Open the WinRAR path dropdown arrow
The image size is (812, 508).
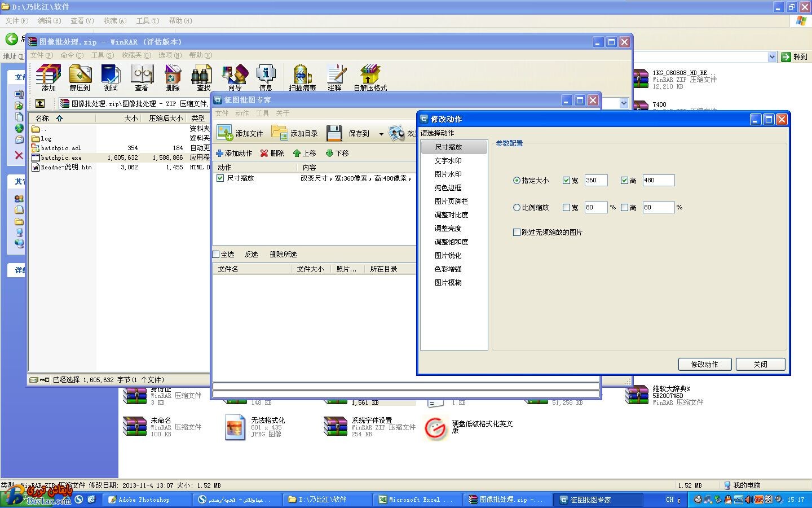[624, 103]
